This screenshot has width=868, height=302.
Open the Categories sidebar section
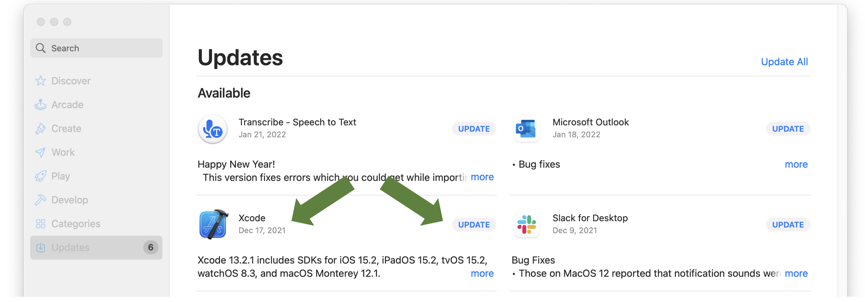pyautogui.click(x=75, y=223)
